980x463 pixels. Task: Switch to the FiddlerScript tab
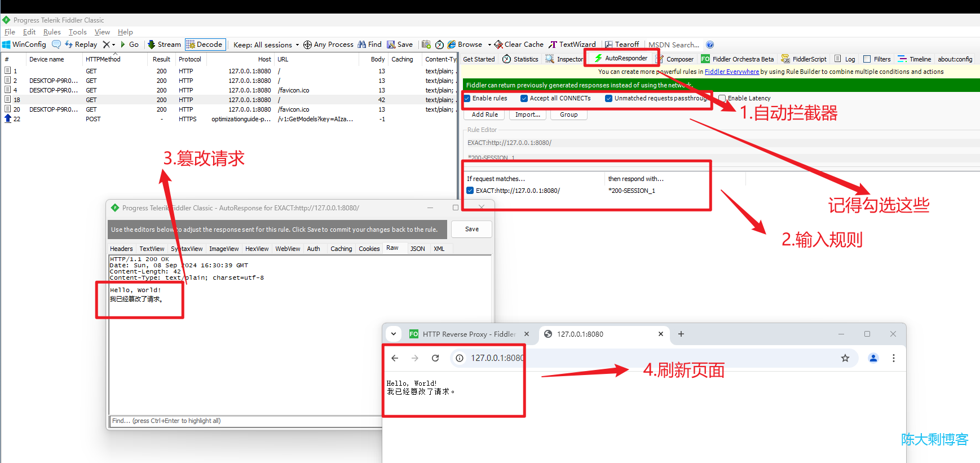pyautogui.click(x=804, y=59)
